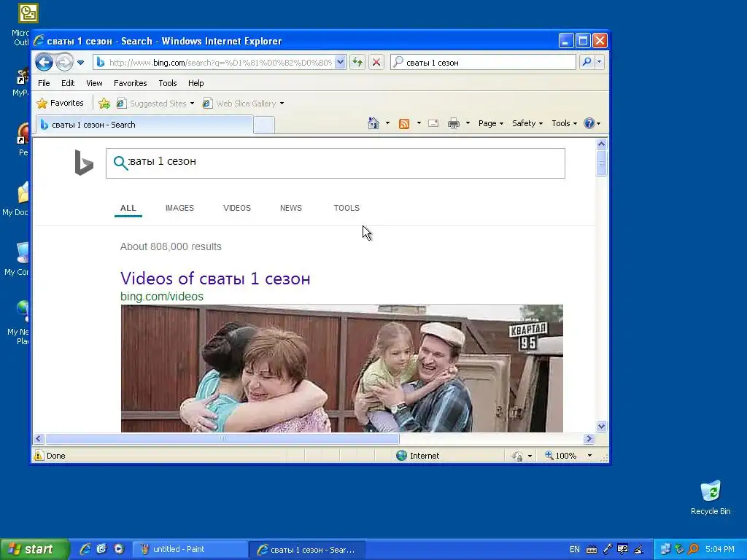Open the Suggested Sites link
This screenshot has height=560, width=747.
click(x=152, y=104)
